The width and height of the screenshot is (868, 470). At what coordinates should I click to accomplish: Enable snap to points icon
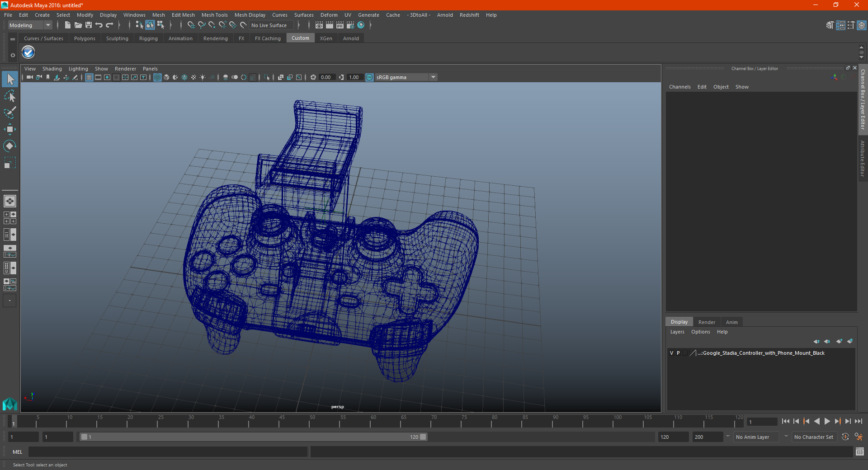pos(212,25)
